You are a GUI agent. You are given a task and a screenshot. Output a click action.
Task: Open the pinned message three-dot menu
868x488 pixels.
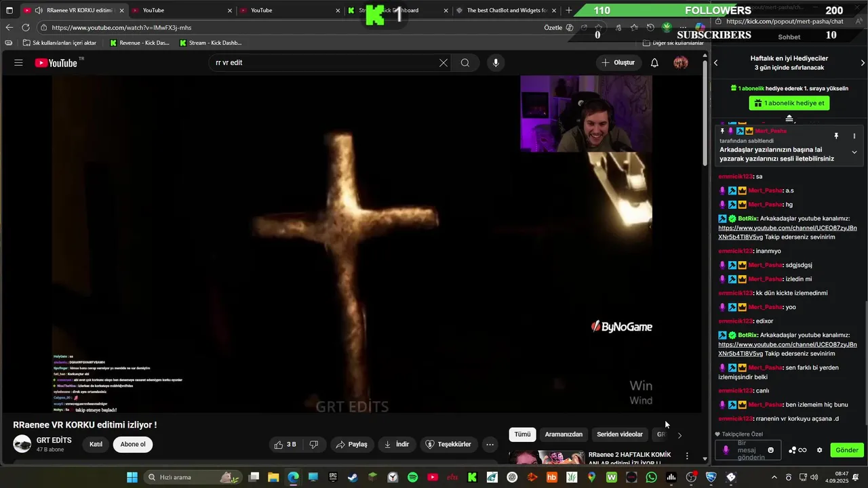coord(854,136)
